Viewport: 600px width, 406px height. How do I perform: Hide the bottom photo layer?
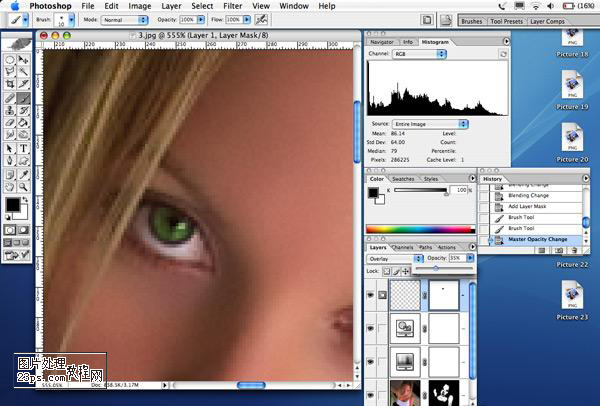coord(370,394)
